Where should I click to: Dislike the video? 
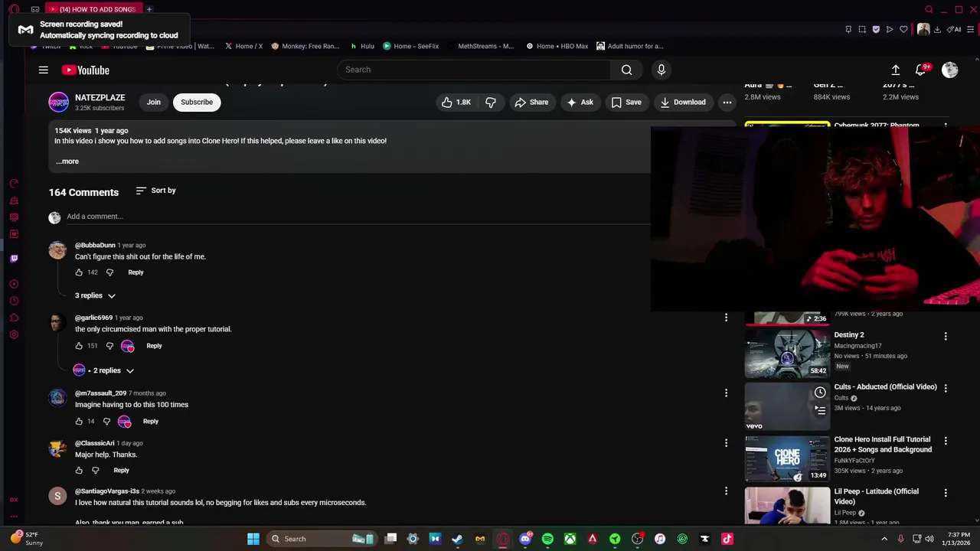491,102
